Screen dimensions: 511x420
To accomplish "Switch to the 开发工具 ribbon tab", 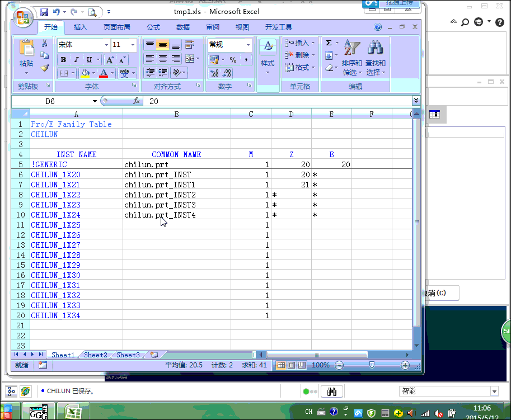I will (279, 27).
